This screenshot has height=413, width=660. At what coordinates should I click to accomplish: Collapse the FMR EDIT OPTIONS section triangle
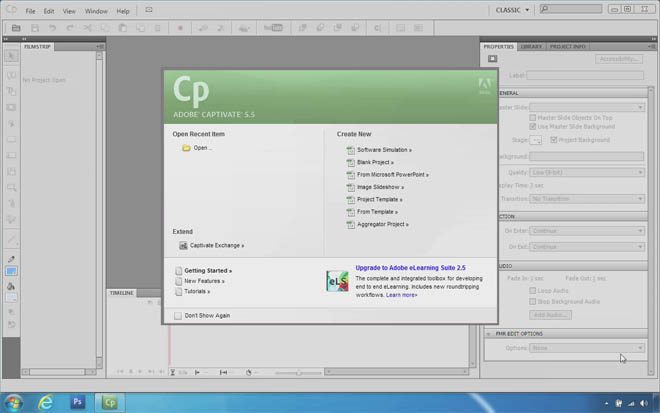point(489,334)
